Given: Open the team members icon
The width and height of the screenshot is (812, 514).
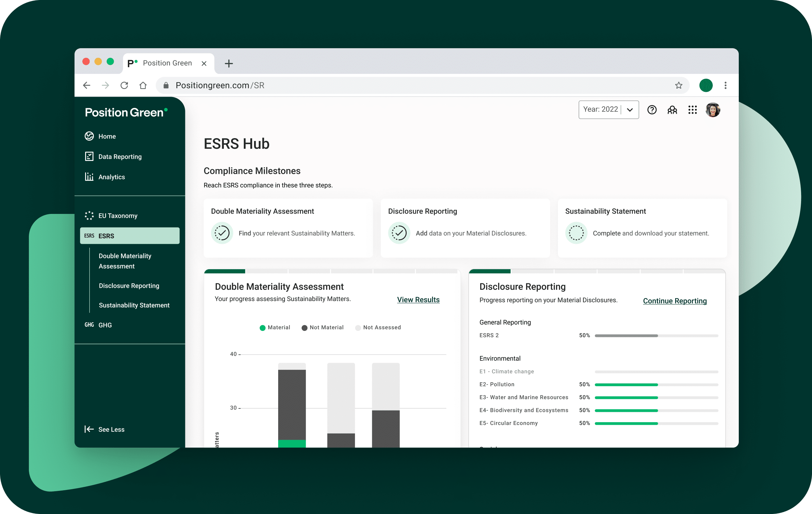Looking at the screenshot, I should [672, 110].
